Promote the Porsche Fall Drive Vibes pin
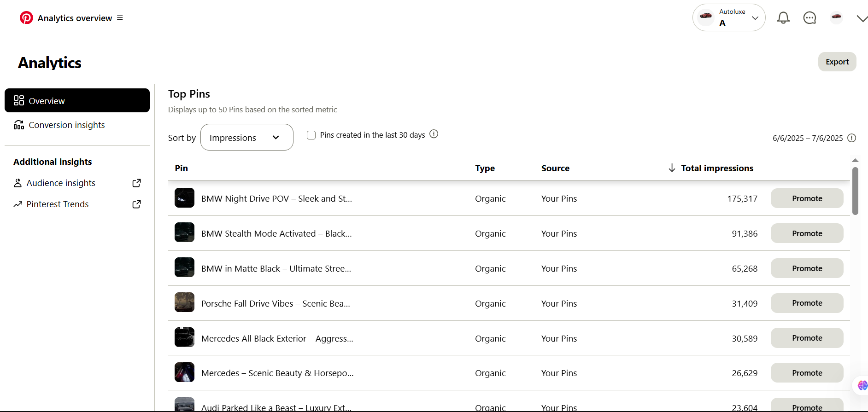 [807, 303]
